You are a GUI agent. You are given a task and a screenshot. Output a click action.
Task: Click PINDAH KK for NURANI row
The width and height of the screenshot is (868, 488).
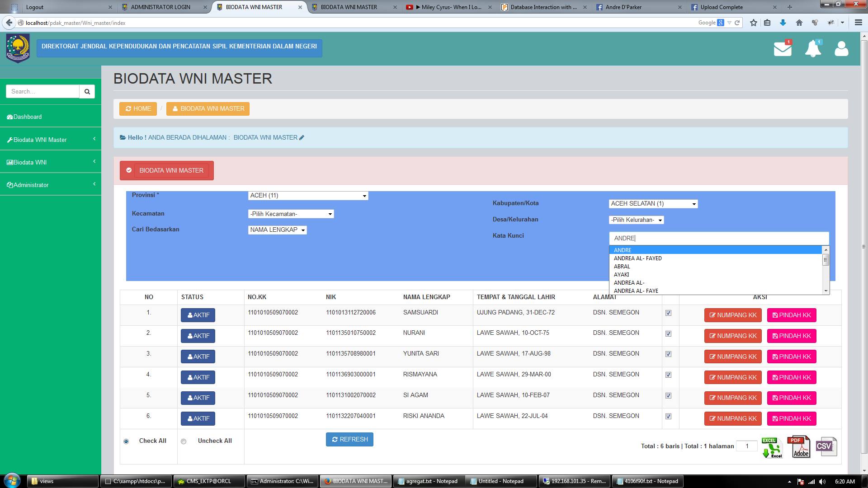tap(791, 336)
